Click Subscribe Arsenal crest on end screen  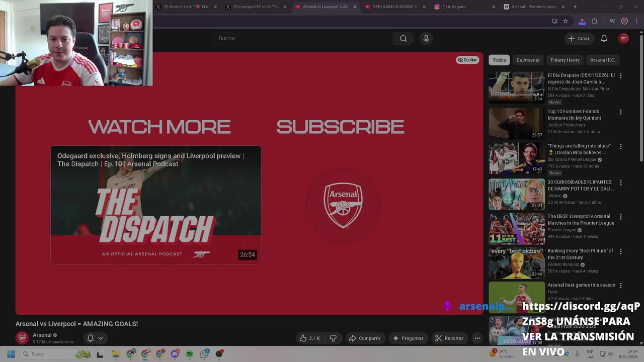tap(343, 205)
